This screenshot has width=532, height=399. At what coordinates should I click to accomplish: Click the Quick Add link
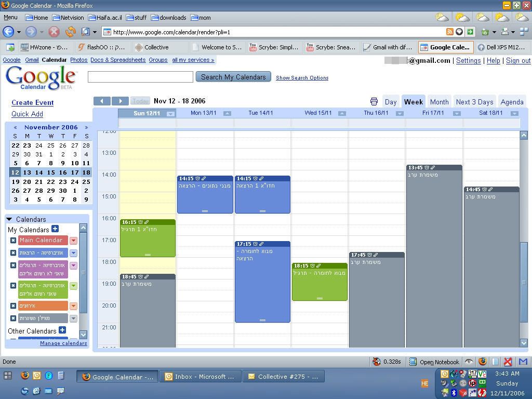27,114
